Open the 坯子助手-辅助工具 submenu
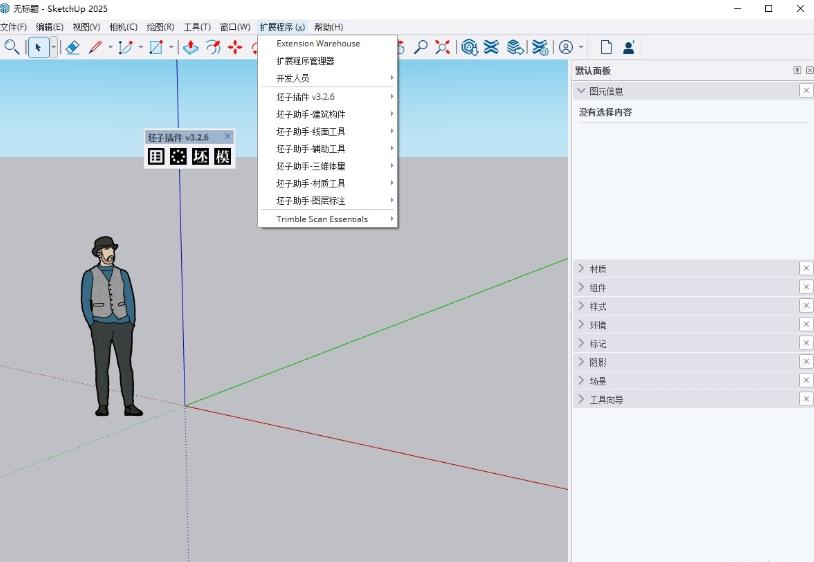This screenshot has height=562, width=814. click(328, 149)
